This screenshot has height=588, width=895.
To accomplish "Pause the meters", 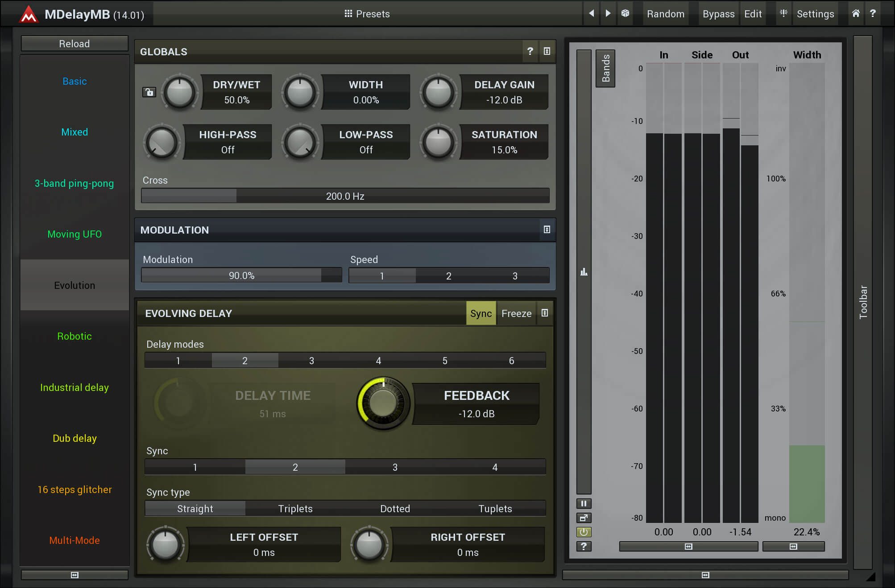I will 584,503.
